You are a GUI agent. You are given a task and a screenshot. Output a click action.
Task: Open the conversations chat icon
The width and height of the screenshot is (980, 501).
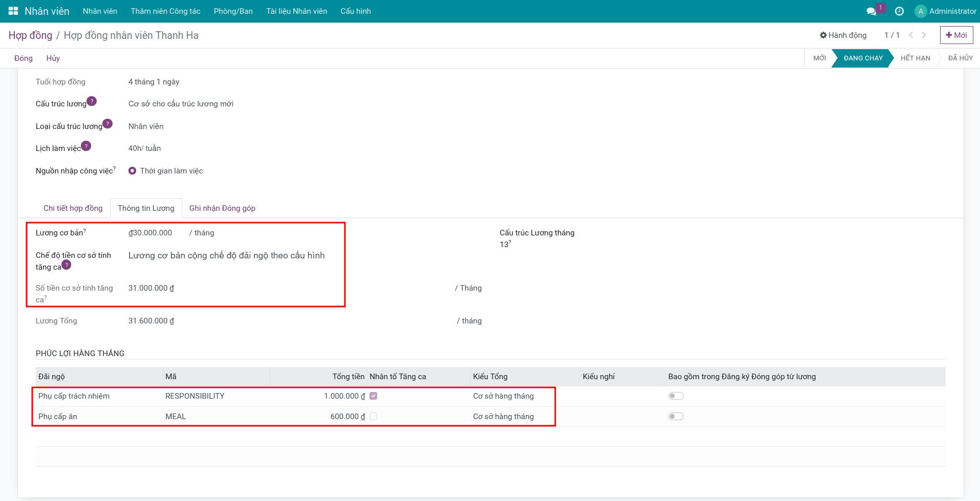[871, 11]
